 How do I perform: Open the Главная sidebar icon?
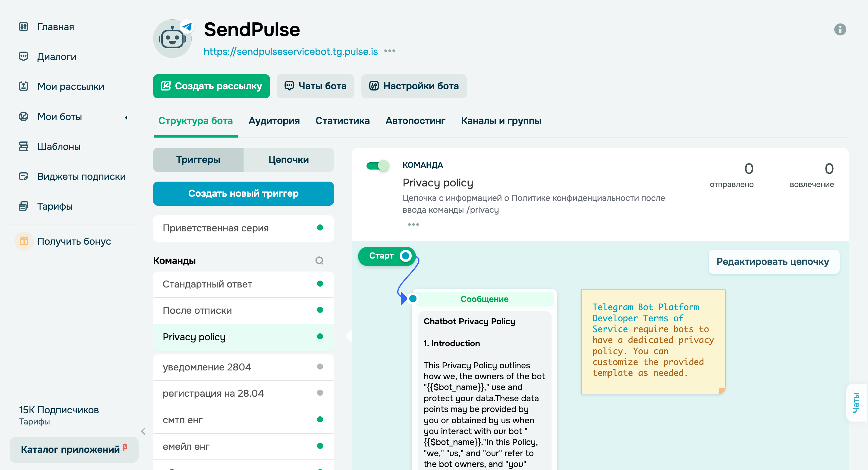pyautogui.click(x=23, y=27)
